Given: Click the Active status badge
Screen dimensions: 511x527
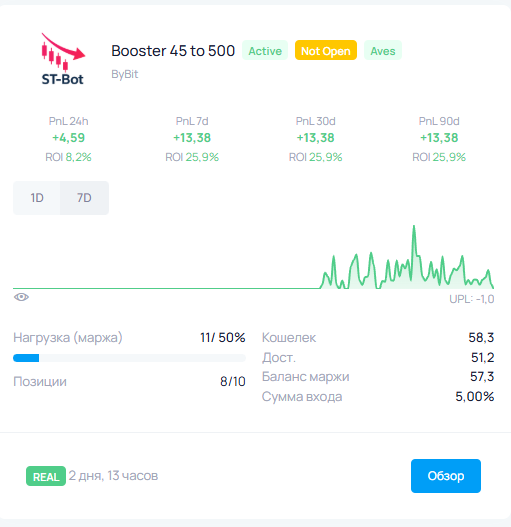Looking at the screenshot, I should (265, 51).
